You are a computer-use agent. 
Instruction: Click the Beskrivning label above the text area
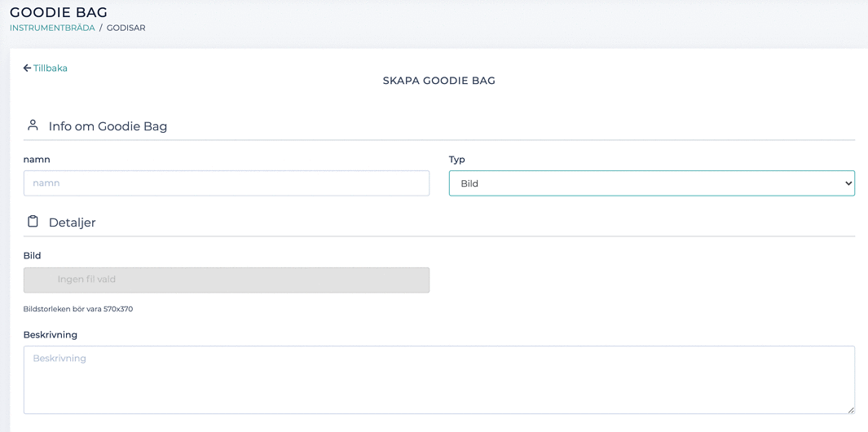coord(51,335)
